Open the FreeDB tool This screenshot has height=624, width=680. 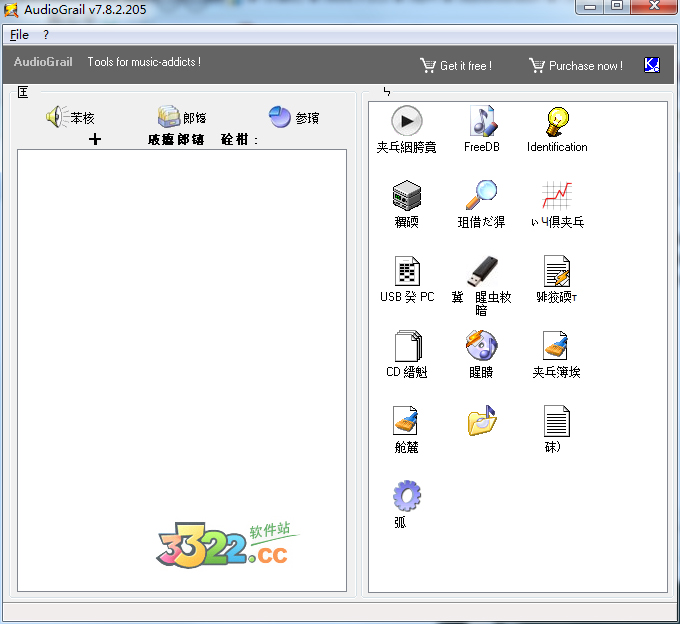point(481,129)
